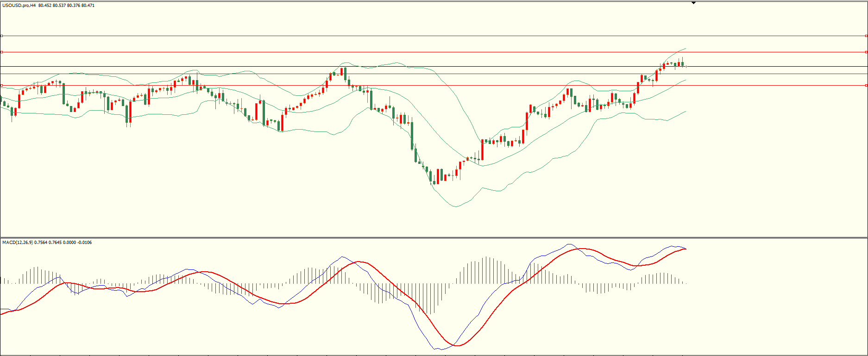This screenshot has width=868, height=356.
Task: Click the OHLC price values in chart header
Action: coord(66,6)
